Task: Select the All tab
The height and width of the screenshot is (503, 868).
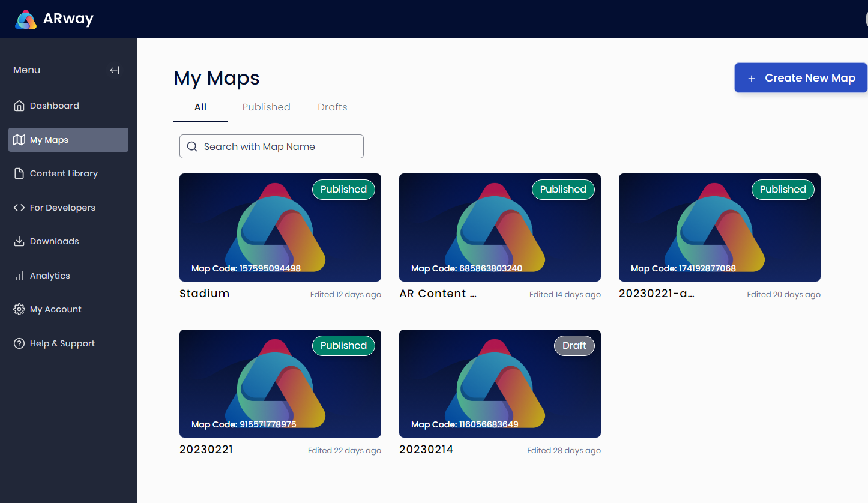Action: (200, 107)
